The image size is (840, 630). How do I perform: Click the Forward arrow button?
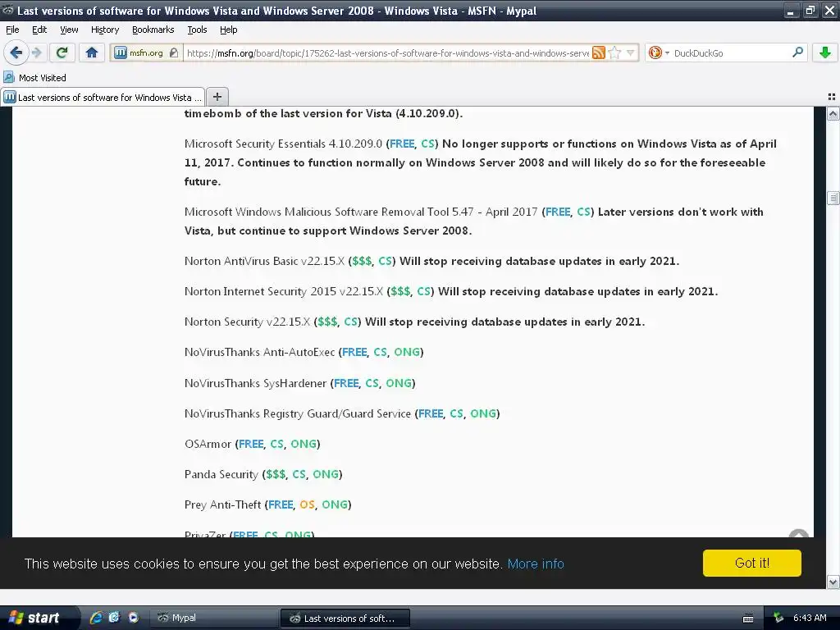coord(36,52)
